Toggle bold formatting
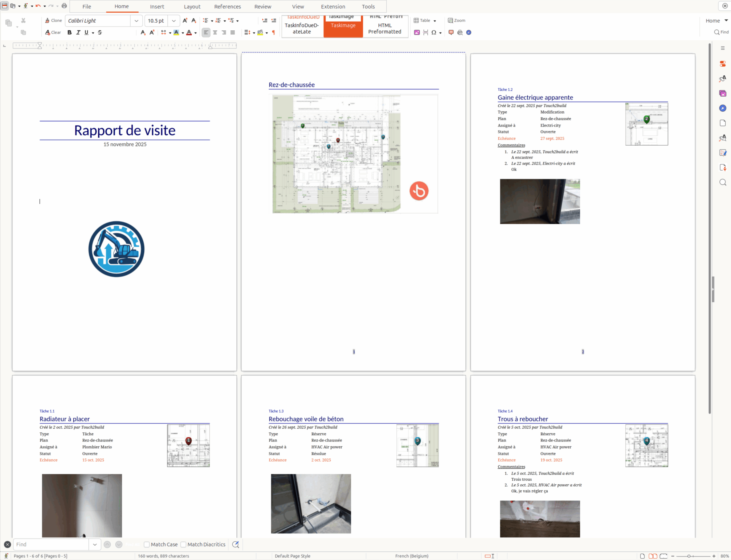This screenshot has width=731, height=560. click(x=69, y=32)
